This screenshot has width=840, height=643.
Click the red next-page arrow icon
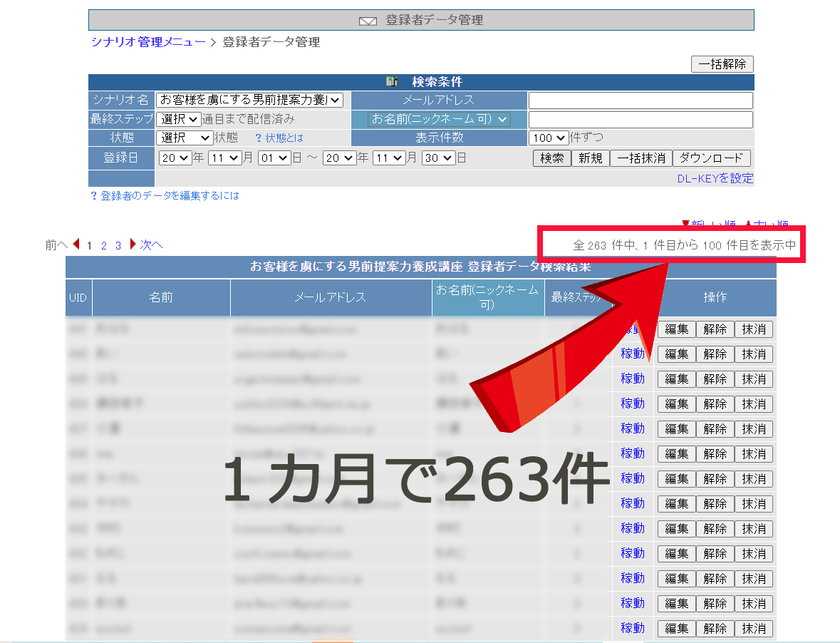pos(133,245)
